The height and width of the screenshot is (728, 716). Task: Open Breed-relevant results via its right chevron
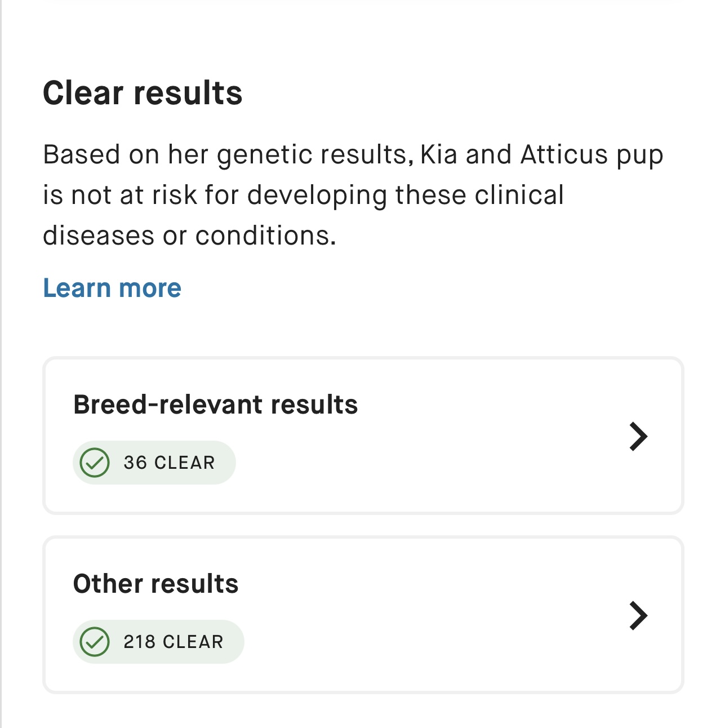[638, 437]
